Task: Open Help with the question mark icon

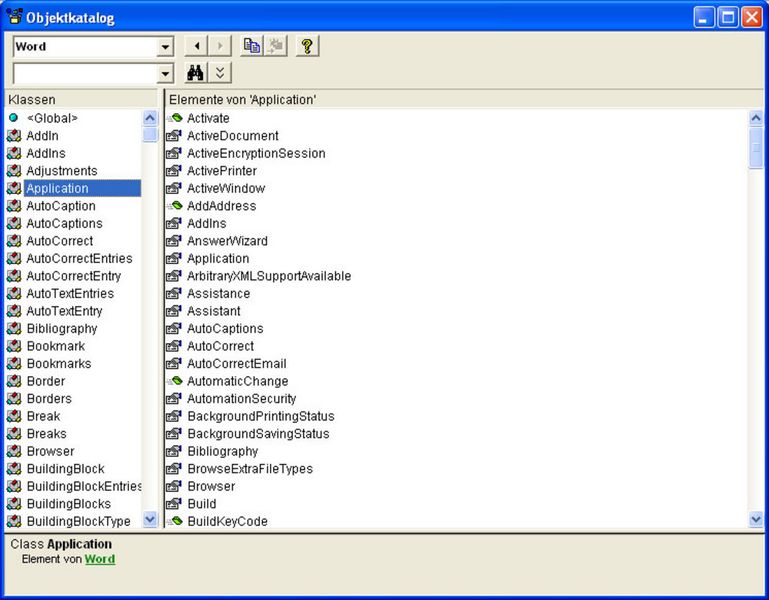Action: pos(308,46)
